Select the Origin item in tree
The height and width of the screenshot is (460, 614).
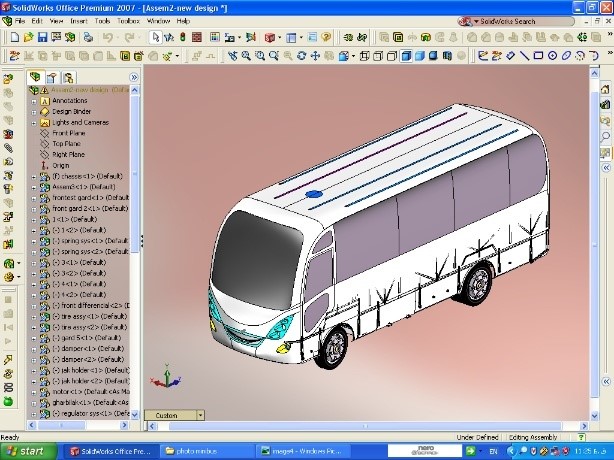click(60, 165)
